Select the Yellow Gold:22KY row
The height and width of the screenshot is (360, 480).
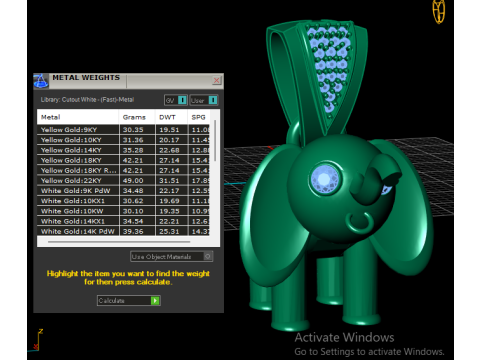(x=123, y=181)
